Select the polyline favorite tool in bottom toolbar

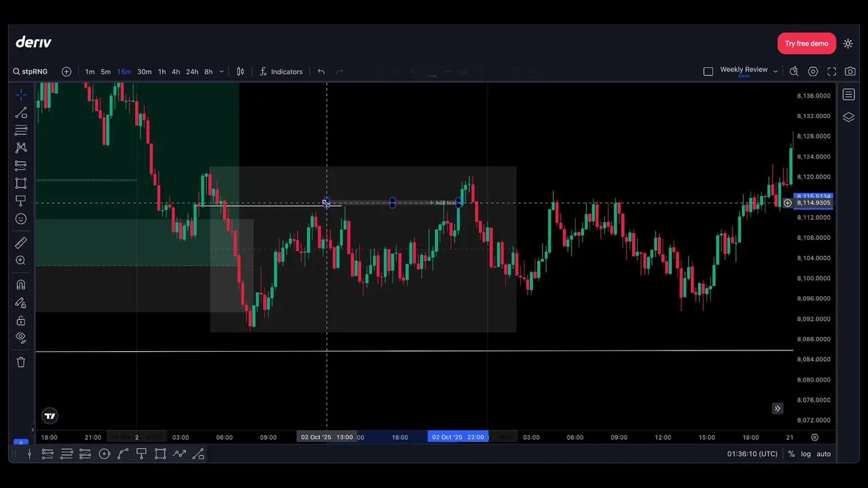tap(179, 454)
